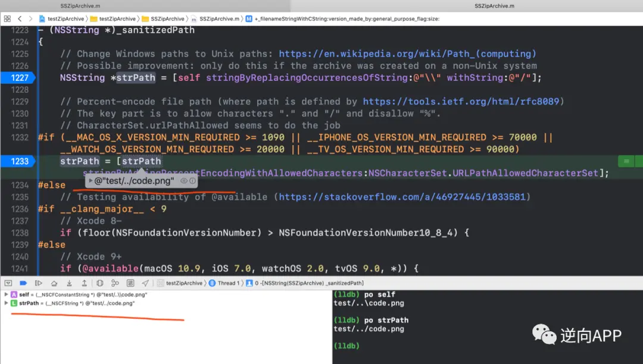Click the _sanitizedPath method name on line 1223
The width and height of the screenshot is (643, 364).
click(x=155, y=30)
